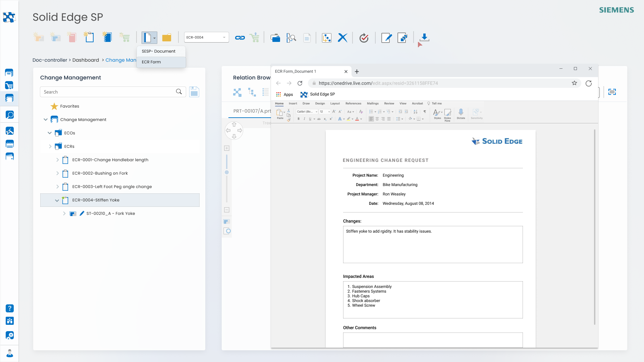Click the download arrow icon
The image size is (644, 362).
(424, 37)
